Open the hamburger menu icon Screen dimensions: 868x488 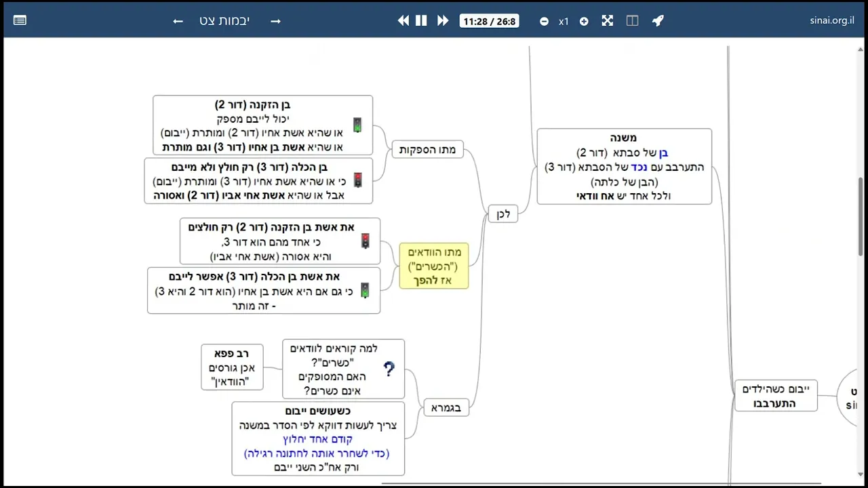click(20, 20)
